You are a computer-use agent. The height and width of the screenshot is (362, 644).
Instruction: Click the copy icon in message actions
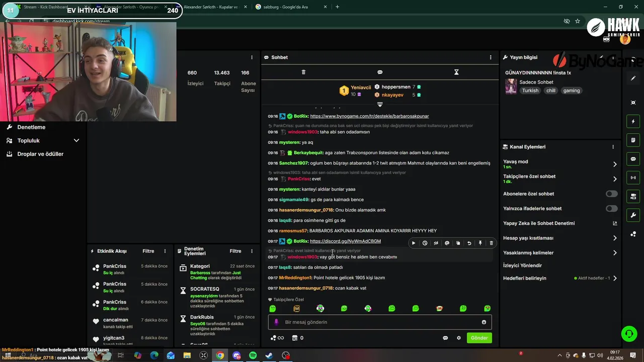(x=458, y=243)
